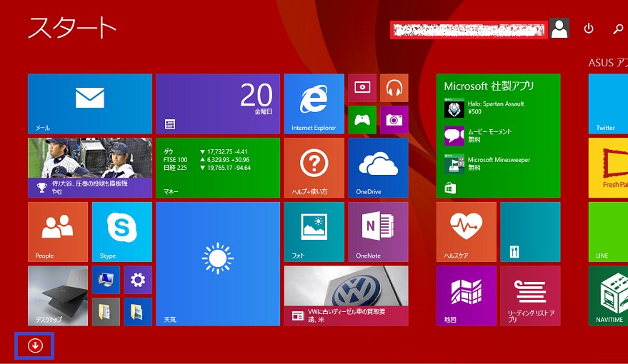Click the user account avatar picture
Screen dimensions: 628x364
coord(559,29)
